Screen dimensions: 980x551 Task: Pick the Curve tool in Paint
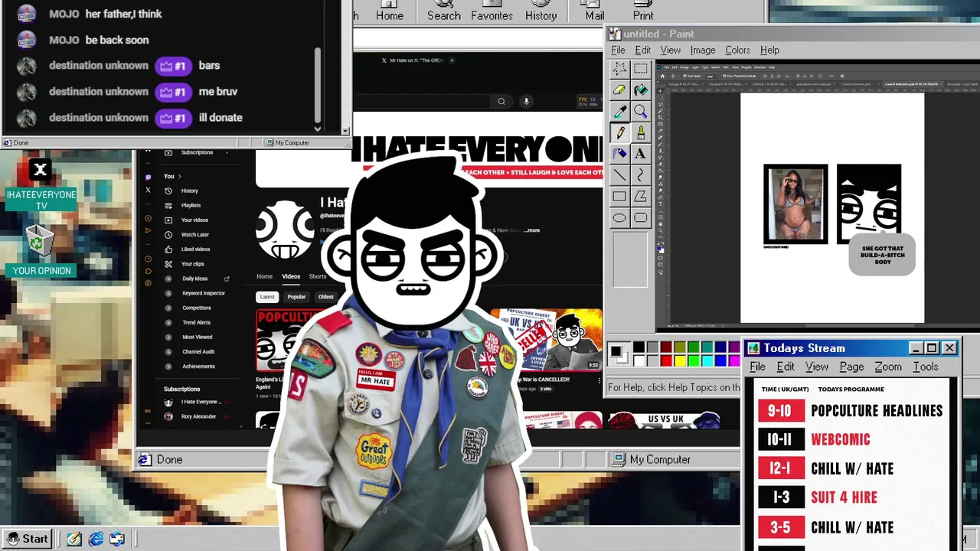[641, 175]
